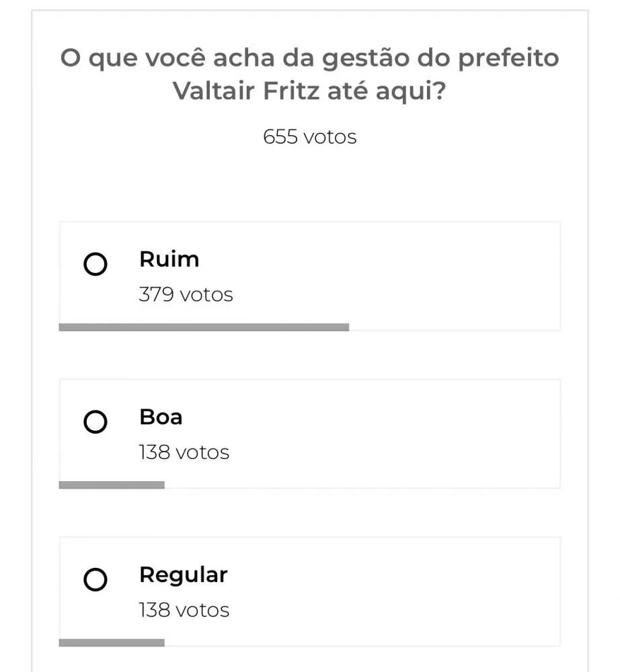Click the Regular result progress bar

tap(112, 642)
